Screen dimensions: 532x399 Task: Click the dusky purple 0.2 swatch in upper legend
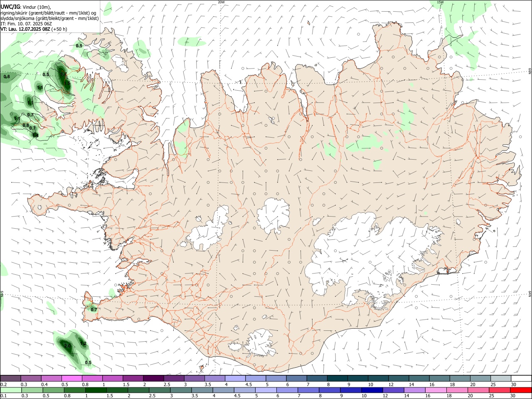click(x=10, y=378)
